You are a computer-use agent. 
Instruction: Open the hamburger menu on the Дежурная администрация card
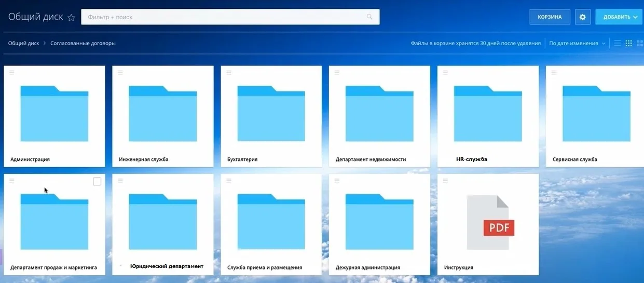(x=337, y=181)
